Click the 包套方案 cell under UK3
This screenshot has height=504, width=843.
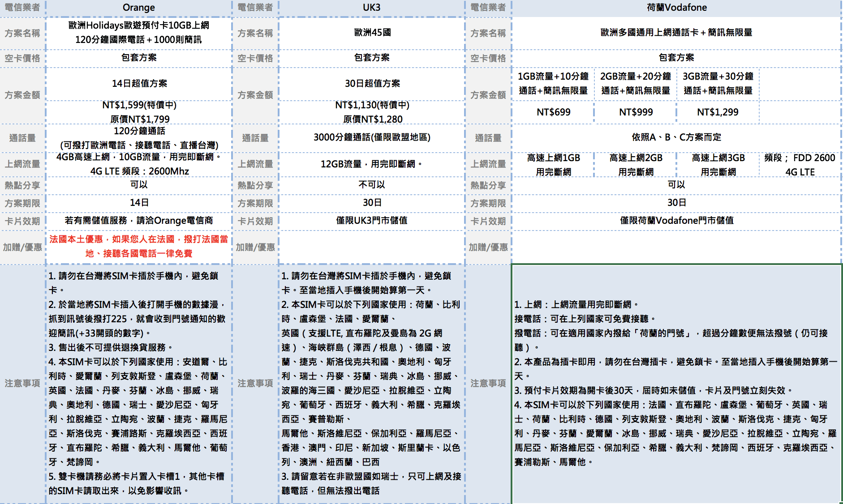click(372, 58)
